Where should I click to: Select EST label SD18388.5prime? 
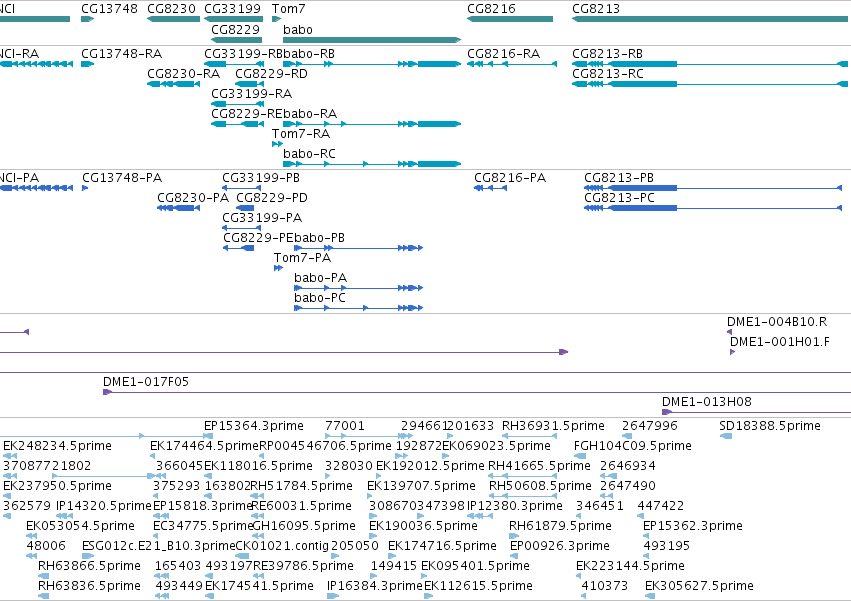770,426
